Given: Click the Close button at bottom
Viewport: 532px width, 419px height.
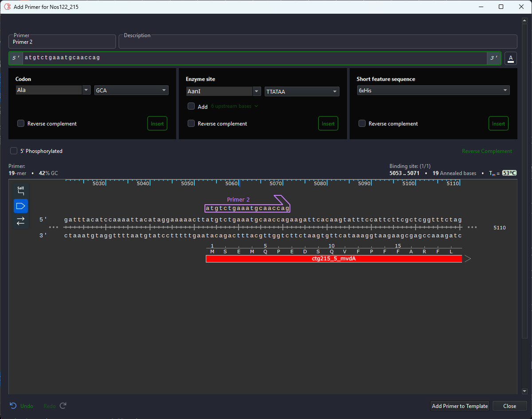Looking at the screenshot, I should pyautogui.click(x=509, y=406).
